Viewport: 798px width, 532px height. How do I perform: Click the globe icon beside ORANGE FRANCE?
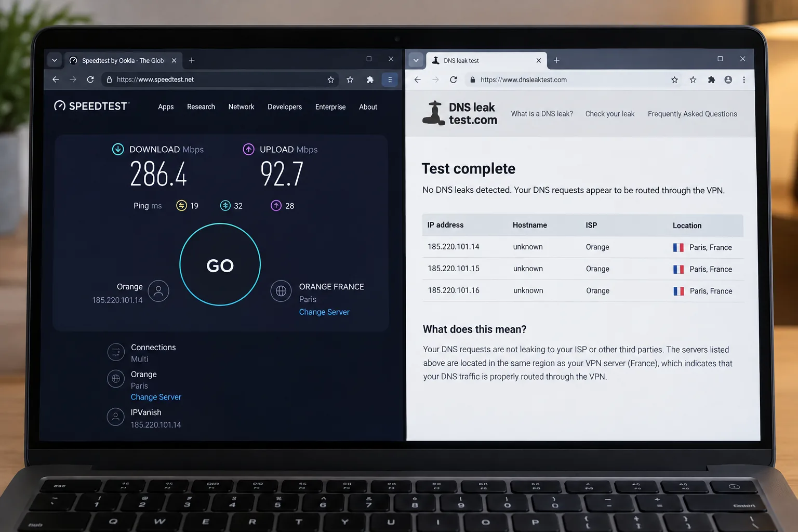coord(281,291)
